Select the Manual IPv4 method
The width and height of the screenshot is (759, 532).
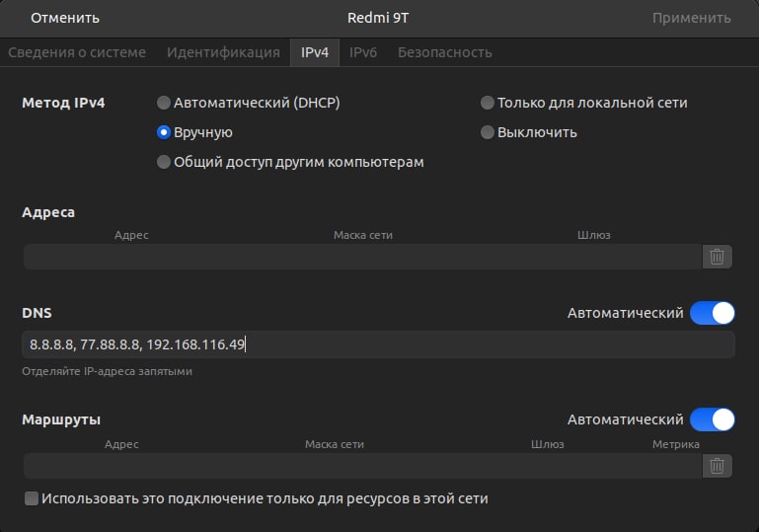pos(164,132)
